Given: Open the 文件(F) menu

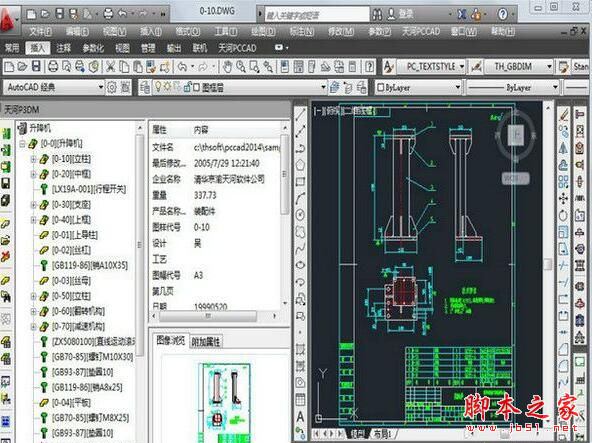Looking at the screenshot, I should (x=40, y=31).
